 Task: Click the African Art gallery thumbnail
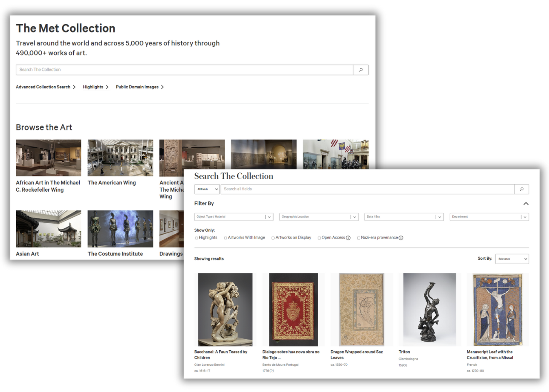coord(48,158)
